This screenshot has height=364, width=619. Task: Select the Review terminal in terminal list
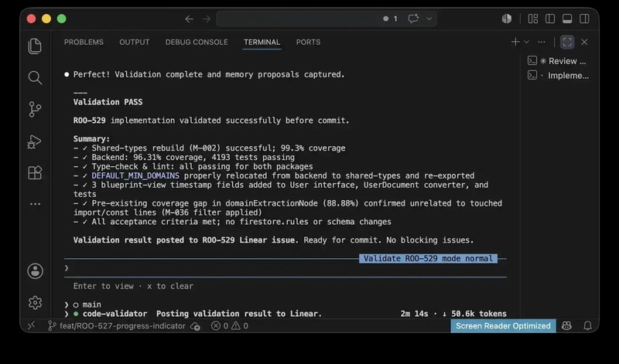(557, 61)
